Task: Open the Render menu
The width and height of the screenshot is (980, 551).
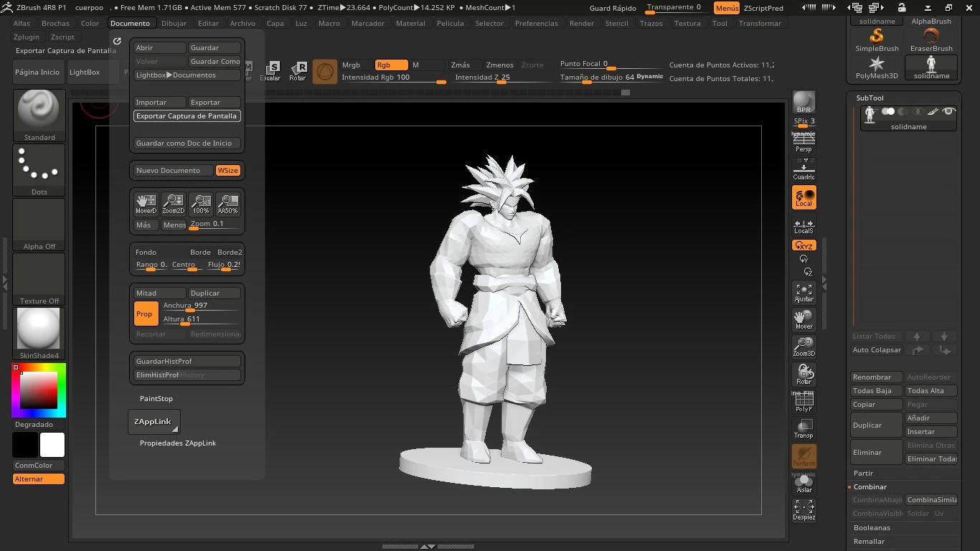Action: pos(582,23)
